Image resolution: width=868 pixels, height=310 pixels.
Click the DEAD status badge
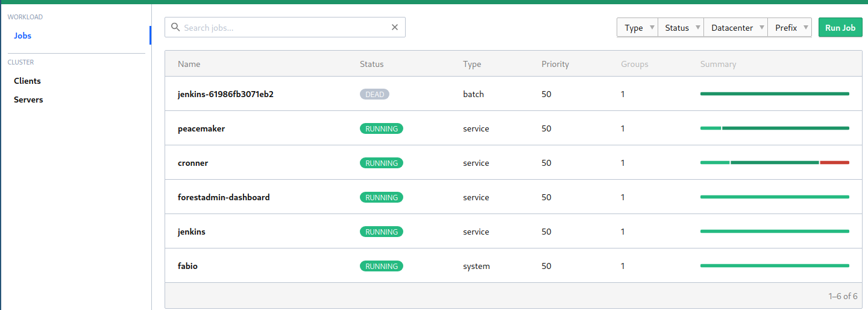(374, 94)
